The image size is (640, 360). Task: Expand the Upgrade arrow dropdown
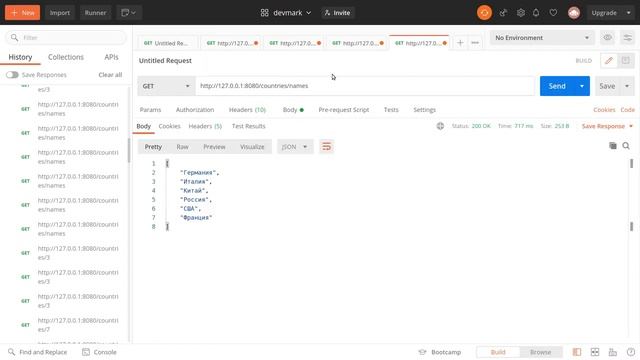pyautogui.click(x=628, y=13)
